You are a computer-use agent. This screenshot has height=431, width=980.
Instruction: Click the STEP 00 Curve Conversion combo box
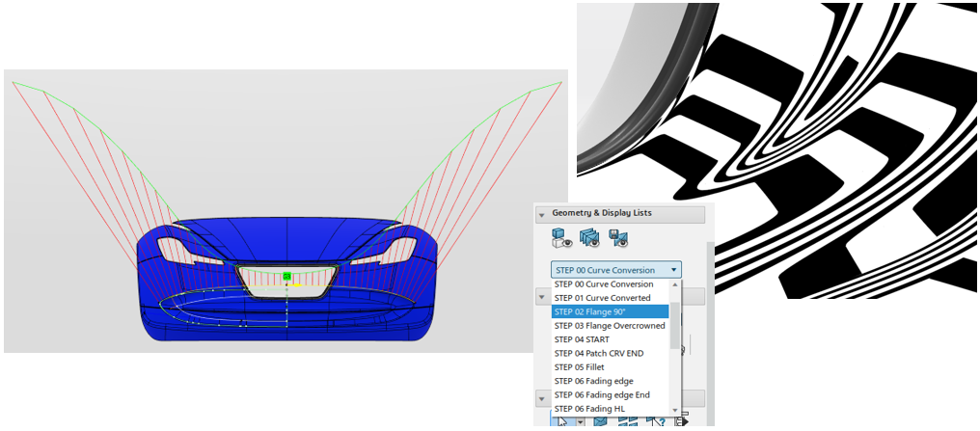pos(615,270)
